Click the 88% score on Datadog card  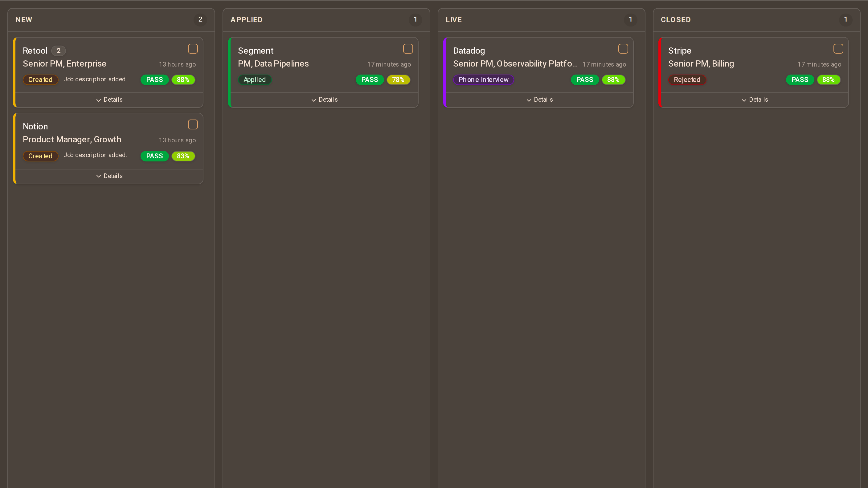tap(613, 80)
